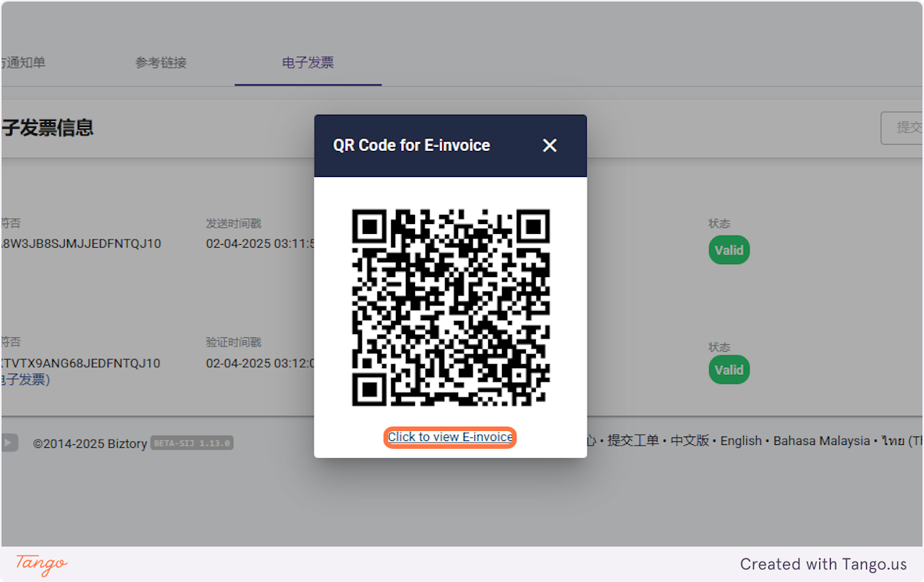Screen dimensions: 924x582
Task: Click the play icon in the footer
Action: pos(9,443)
